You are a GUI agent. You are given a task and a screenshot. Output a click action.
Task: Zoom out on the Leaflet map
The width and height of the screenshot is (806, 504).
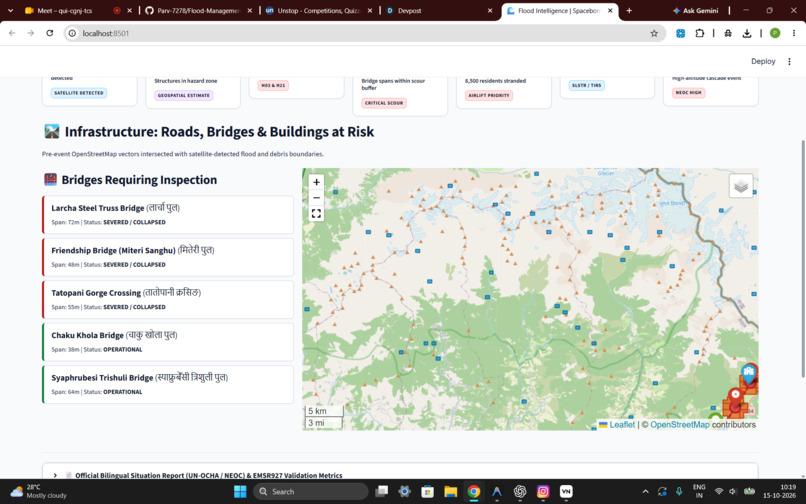click(x=316, y=197)
